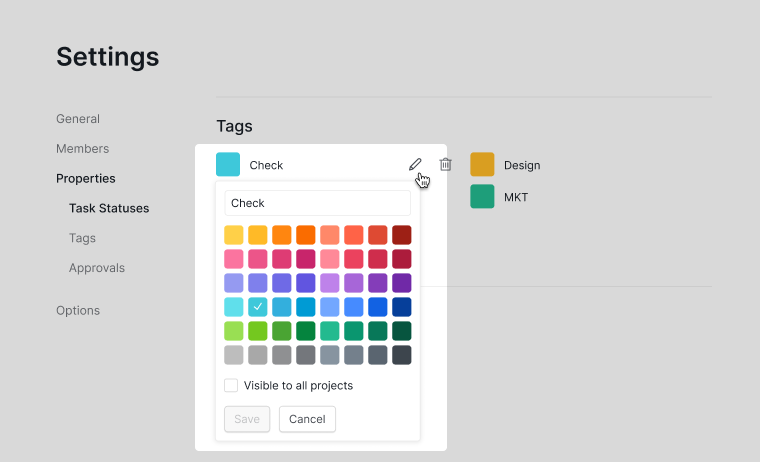Select the darkest green swatch ending green row
This screenshot has width=760, height=462.
[x=402, y=331]
